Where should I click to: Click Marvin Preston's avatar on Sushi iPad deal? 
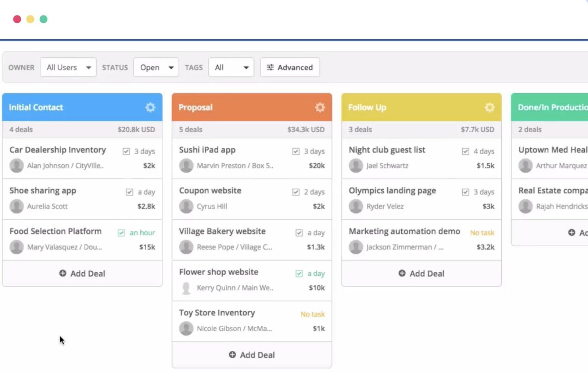[186, 166]
